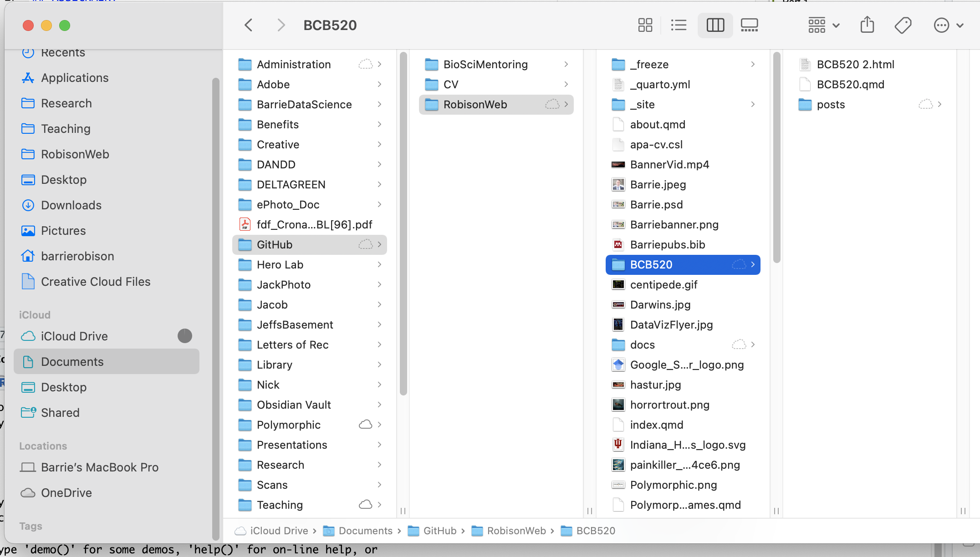Switch to list view
980x557 pixels.
tap(679, 25)
